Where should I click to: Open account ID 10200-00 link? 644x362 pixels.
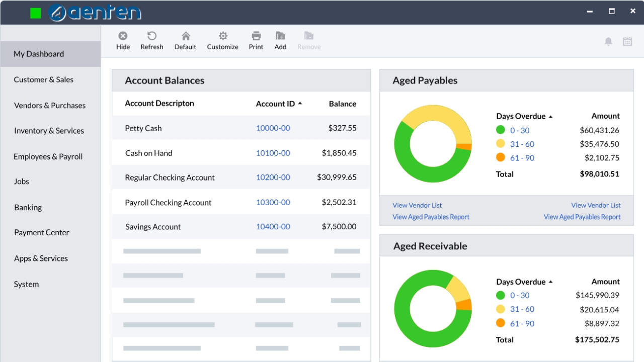point(273,177)
